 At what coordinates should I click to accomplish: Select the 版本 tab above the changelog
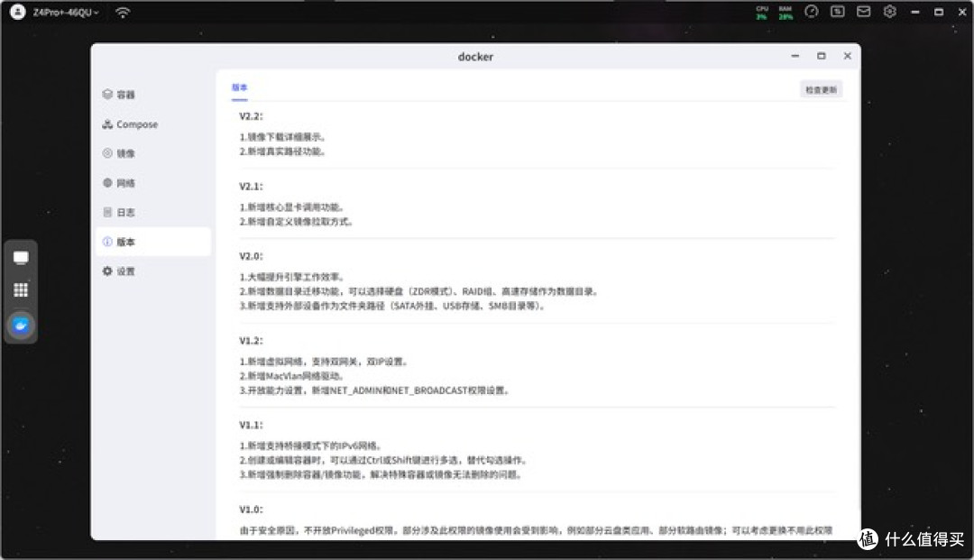tap(240, 87)
